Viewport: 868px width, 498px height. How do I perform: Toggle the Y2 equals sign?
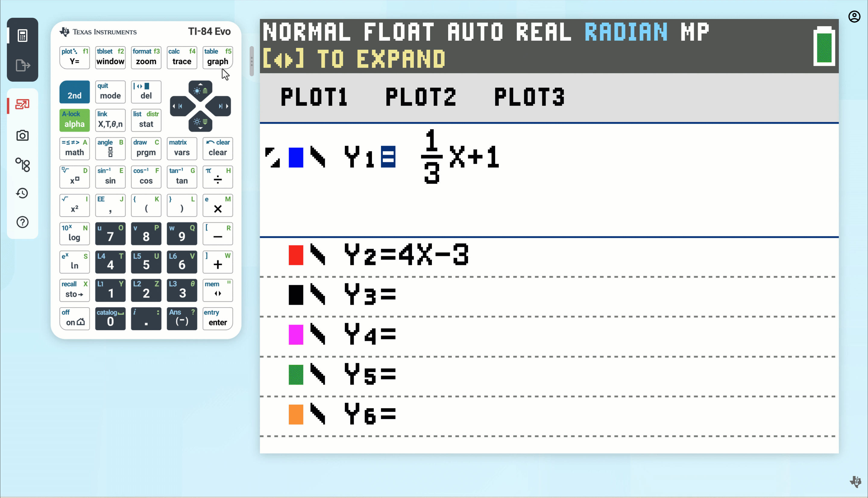(x=388, y=255)
